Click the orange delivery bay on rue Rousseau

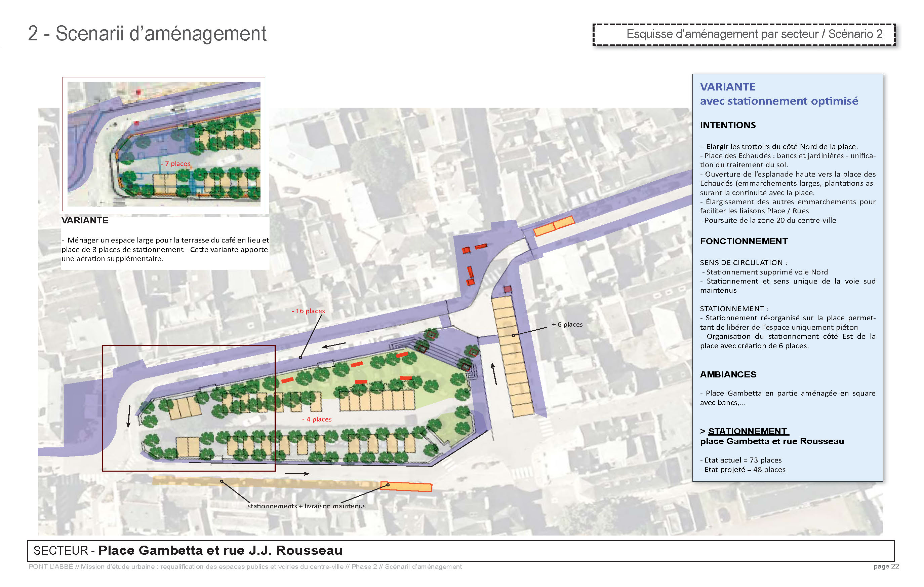click(554, 226)
